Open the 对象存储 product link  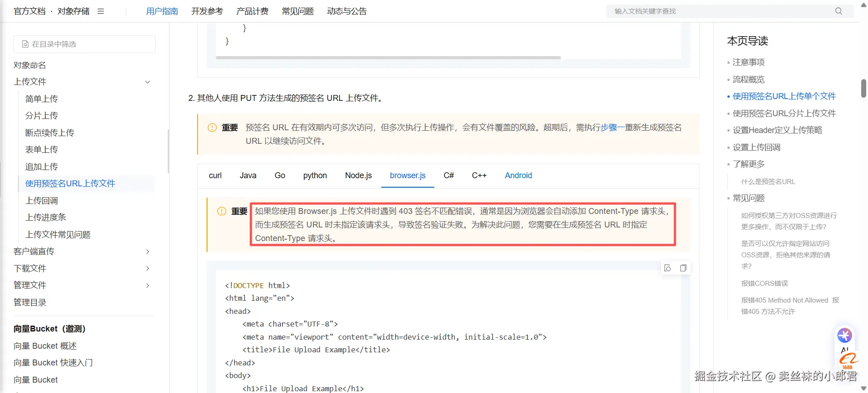pos(73,11)
